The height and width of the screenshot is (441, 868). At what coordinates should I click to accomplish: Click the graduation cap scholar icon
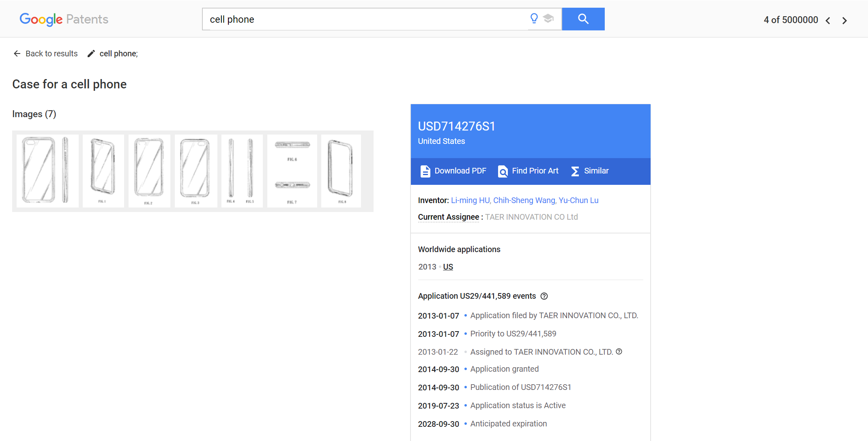(x=548, y=18)
